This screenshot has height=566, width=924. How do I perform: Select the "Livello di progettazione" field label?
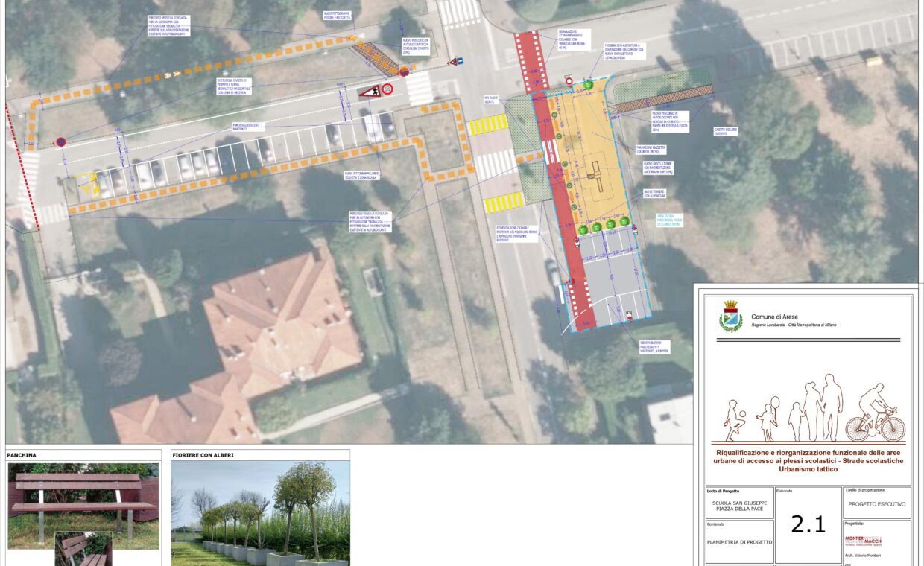tap(865, 489)
